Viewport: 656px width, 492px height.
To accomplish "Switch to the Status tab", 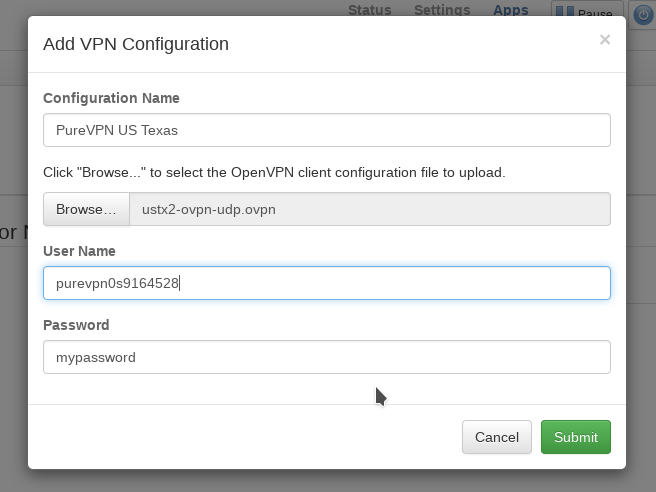I will pyautogui.click(x=369, y=10).
